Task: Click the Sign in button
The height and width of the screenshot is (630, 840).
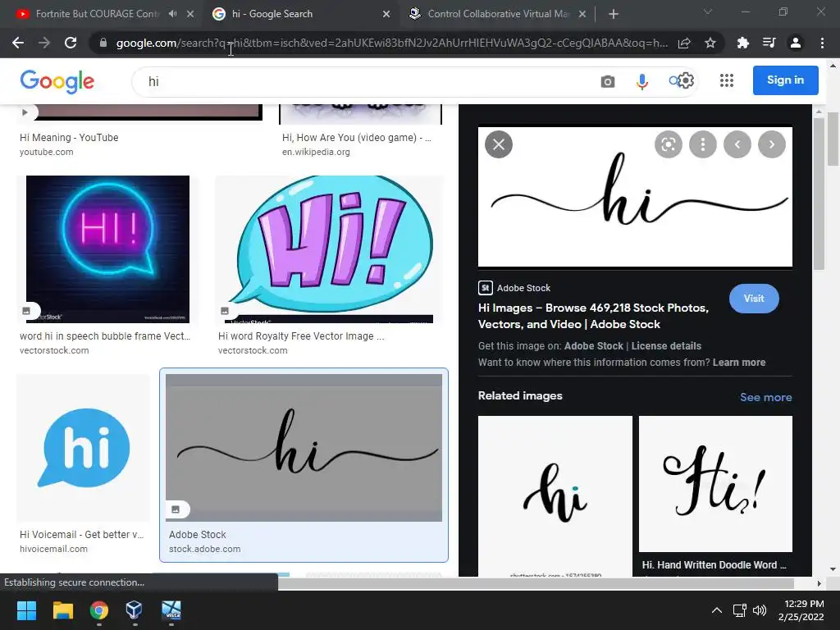Action: [785, 80]
